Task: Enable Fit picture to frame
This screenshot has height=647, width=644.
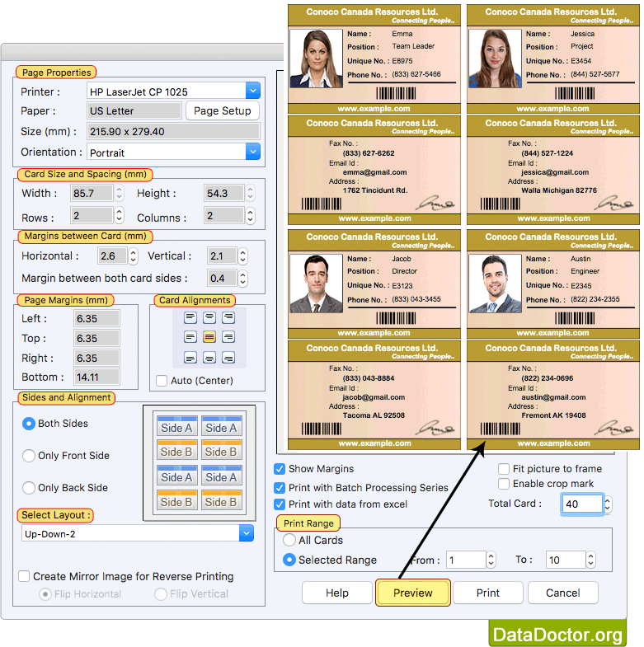Action: pos(504,469)
